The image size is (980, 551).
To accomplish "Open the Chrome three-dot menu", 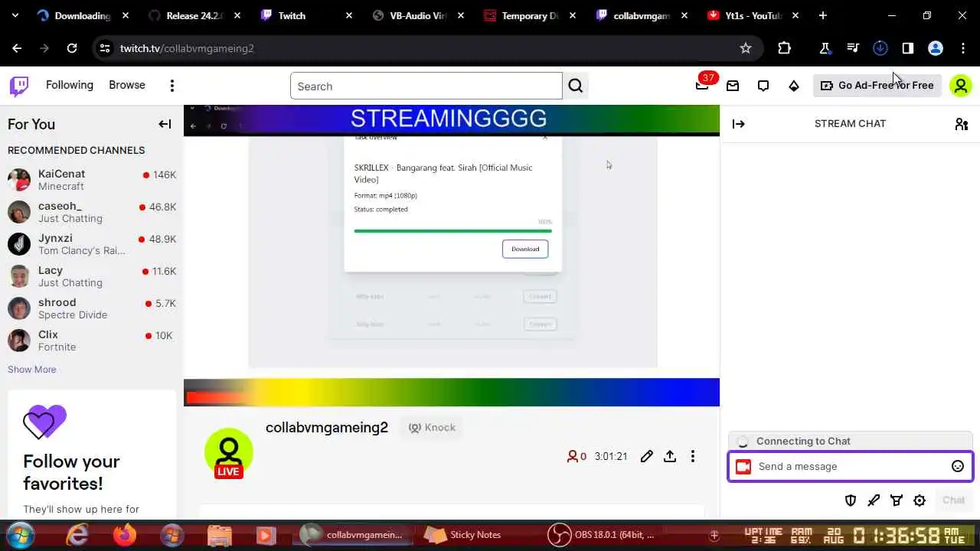I will [963, 48].
